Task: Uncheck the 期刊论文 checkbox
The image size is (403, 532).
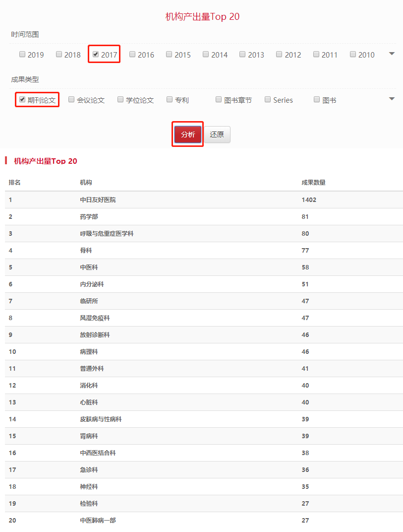Action: (x=22, y=100)
